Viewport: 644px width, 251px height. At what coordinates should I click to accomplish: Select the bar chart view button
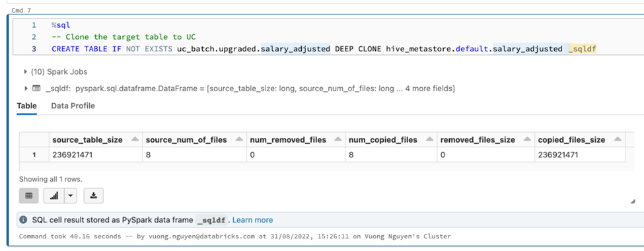click(x=54, y=196)
